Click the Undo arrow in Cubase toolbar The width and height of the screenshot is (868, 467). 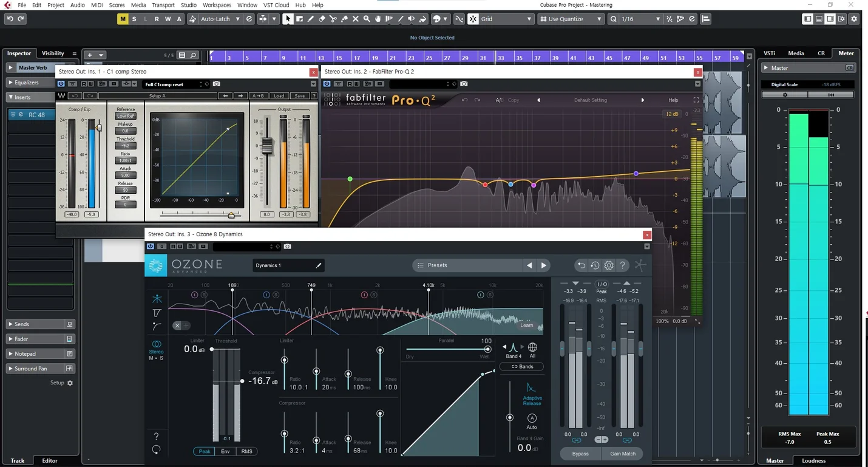[x=10, y=19]
